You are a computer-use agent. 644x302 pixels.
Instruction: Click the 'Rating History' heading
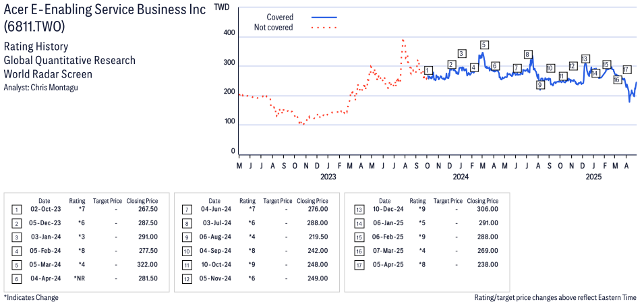point(36,47)
